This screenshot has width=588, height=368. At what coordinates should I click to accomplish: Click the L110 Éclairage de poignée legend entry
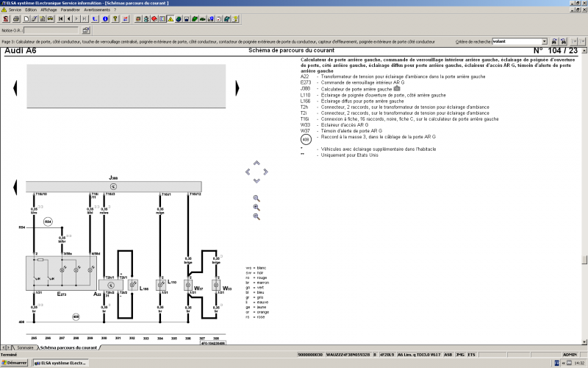[373, 96]
